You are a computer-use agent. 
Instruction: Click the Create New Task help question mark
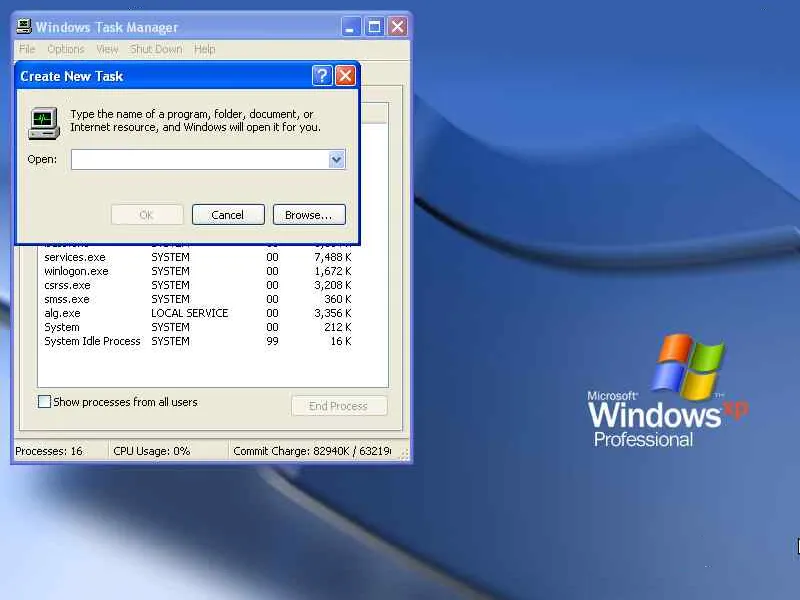(x=322, y=76)
